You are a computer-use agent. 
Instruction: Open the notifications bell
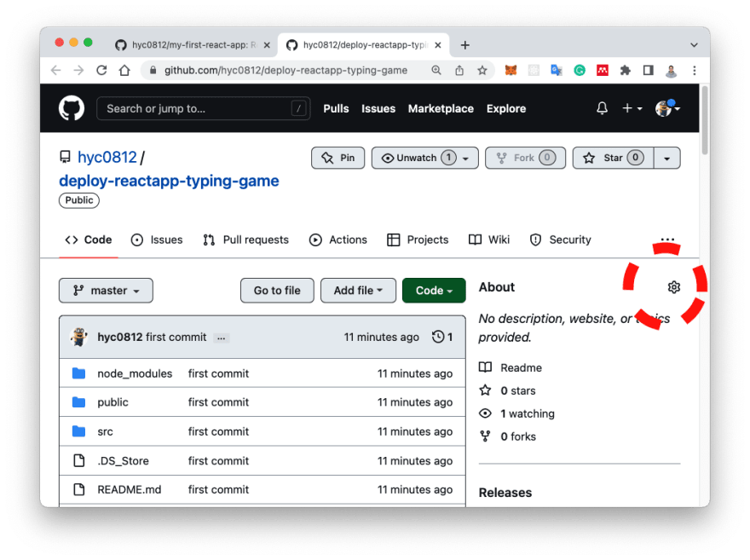point(602,108)
